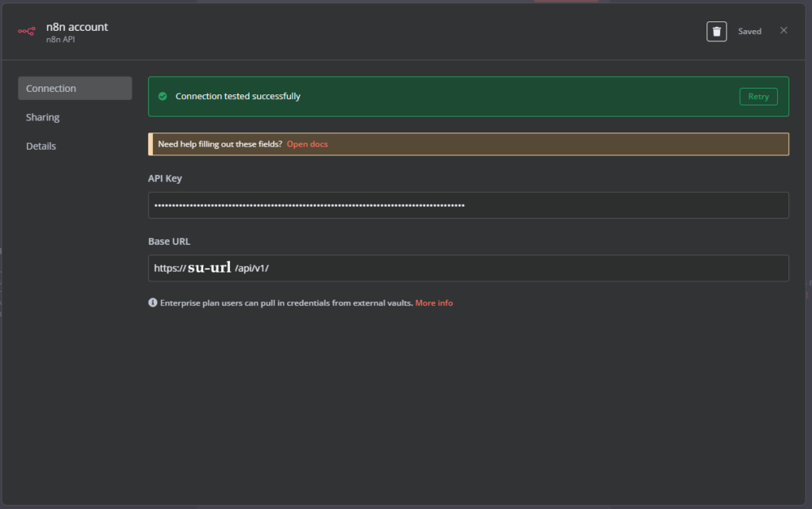Select the Details tab

(41, 146)
